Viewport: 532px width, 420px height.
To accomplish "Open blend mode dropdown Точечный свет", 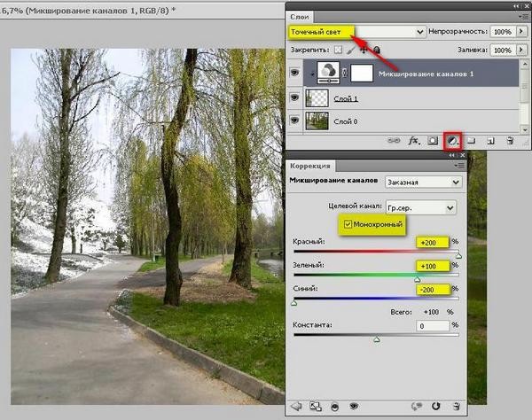I will click(357, 32).
